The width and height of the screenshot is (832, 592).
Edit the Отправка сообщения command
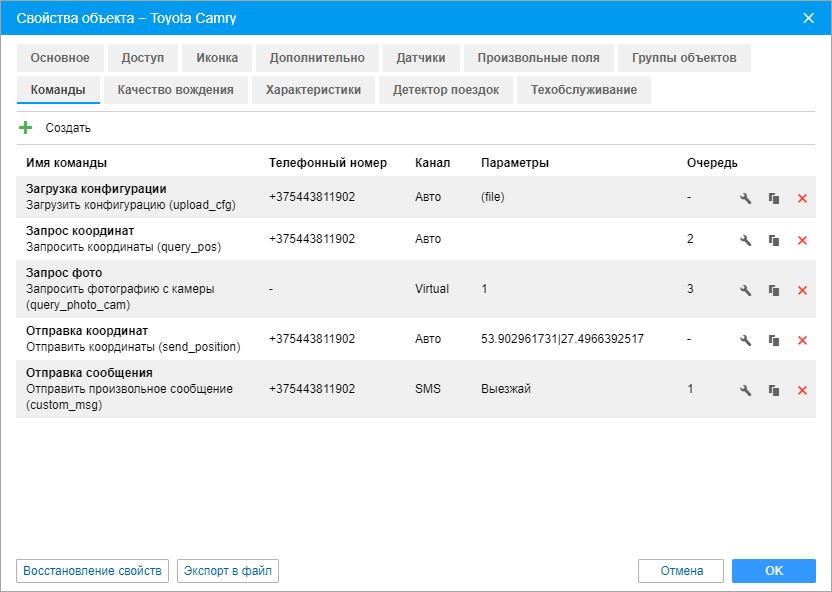tap(746, 390)
